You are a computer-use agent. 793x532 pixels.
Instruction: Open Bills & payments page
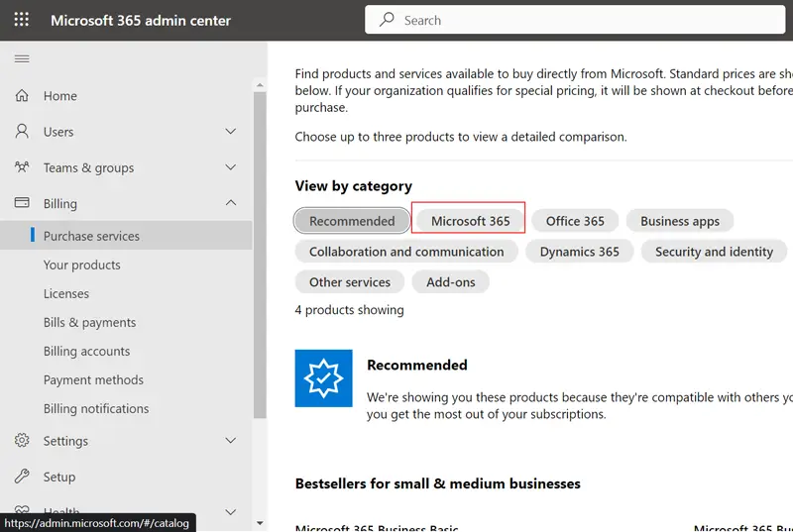(89, 322)
